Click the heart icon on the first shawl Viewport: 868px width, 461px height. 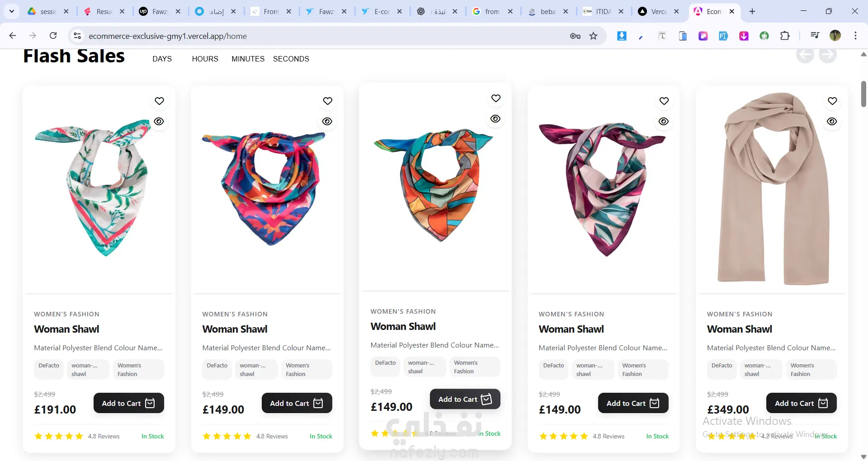pos(159,101)
